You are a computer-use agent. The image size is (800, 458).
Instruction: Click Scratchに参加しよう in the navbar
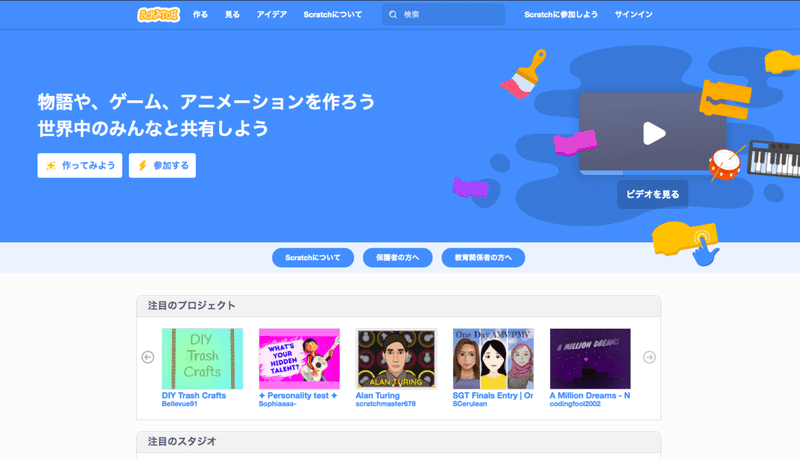coord(561,15)
